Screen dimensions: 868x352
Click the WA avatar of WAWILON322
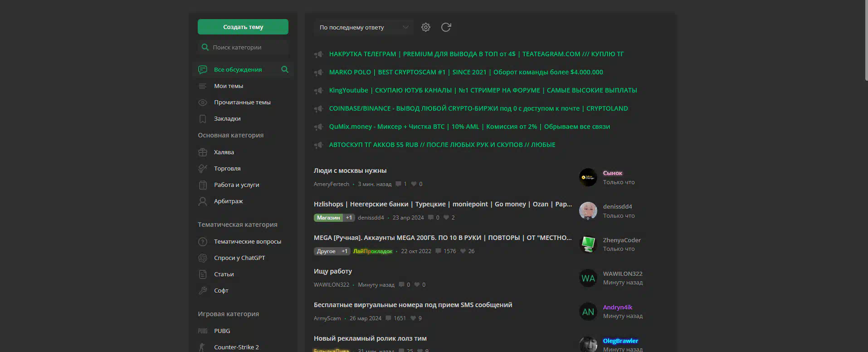coord(588,278)
